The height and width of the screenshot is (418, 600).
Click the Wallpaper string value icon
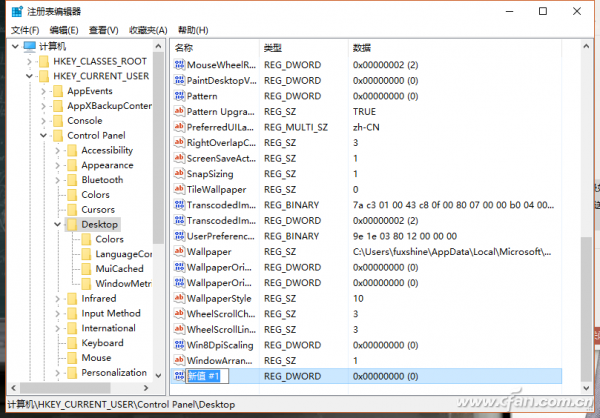pos(179,251)
